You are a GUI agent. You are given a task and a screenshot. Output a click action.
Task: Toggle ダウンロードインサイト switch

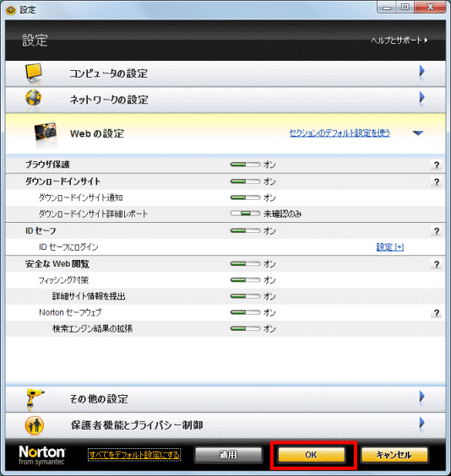245,181
